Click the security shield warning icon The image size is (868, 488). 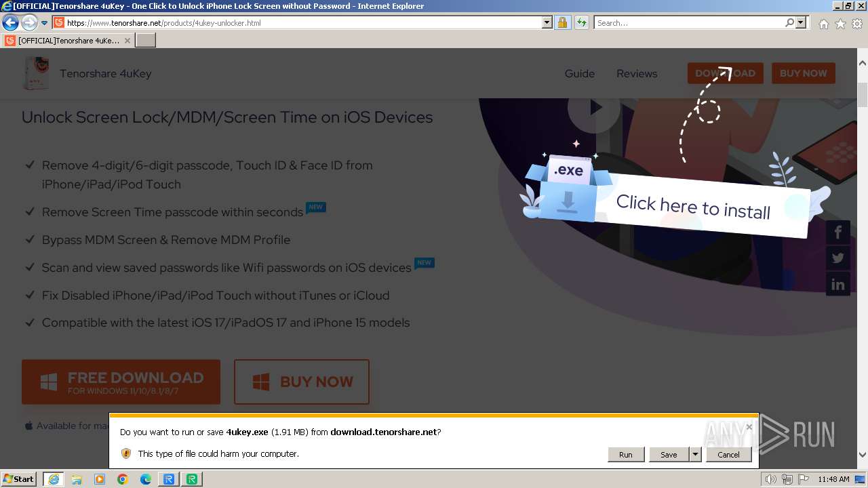[126, 453]
